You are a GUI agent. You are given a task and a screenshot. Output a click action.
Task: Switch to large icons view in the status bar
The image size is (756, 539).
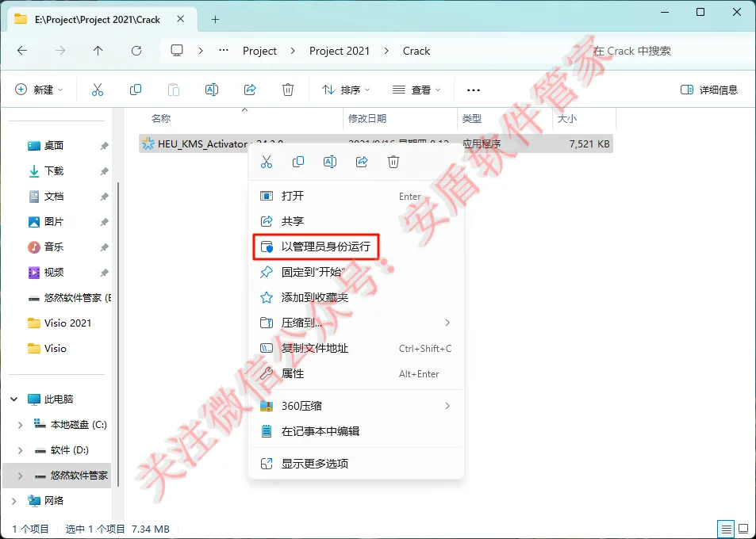(x=744, y=529)
